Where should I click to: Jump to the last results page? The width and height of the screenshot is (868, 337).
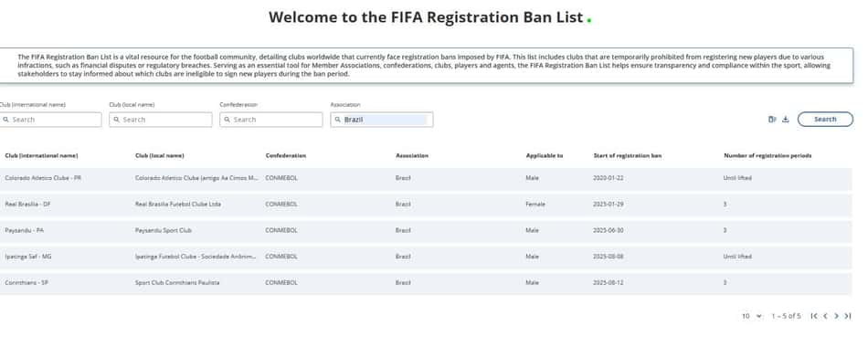pos(848,316)
